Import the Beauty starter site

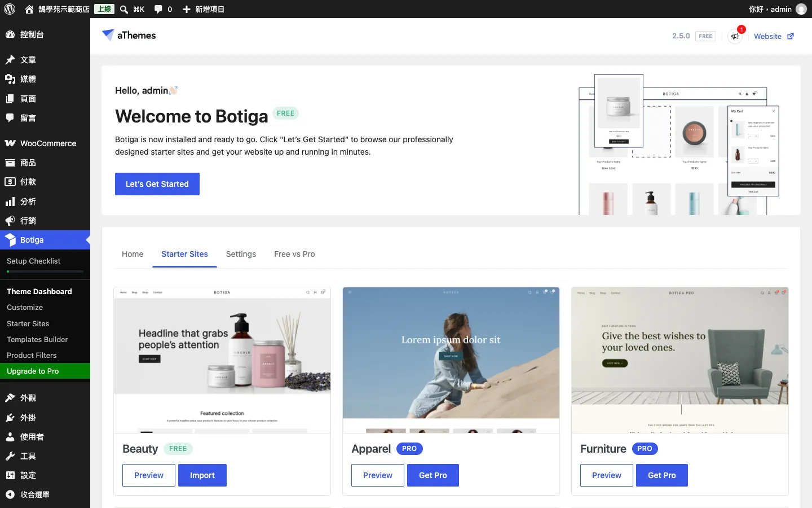pos(202,475)
